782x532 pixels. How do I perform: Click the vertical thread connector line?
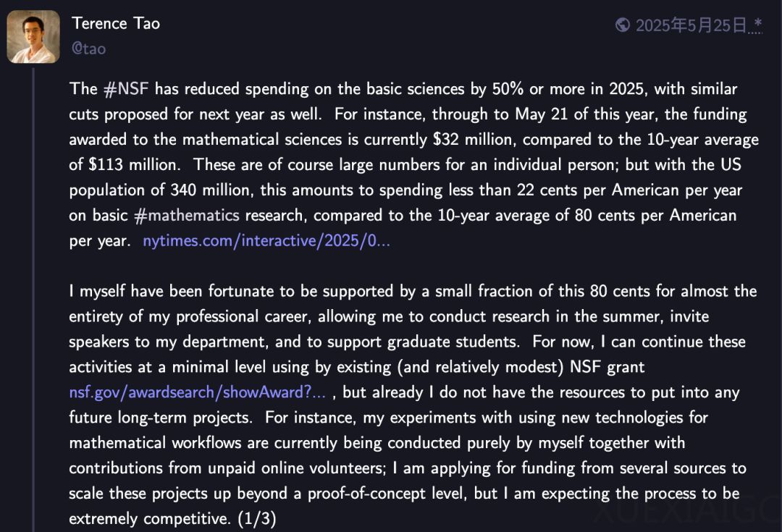click(x=33, y=299)
